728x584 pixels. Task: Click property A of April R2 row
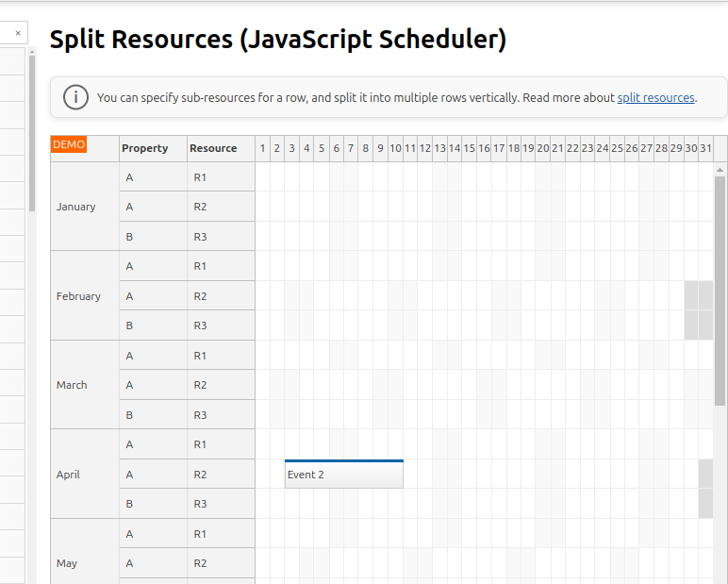click(153, 474)
